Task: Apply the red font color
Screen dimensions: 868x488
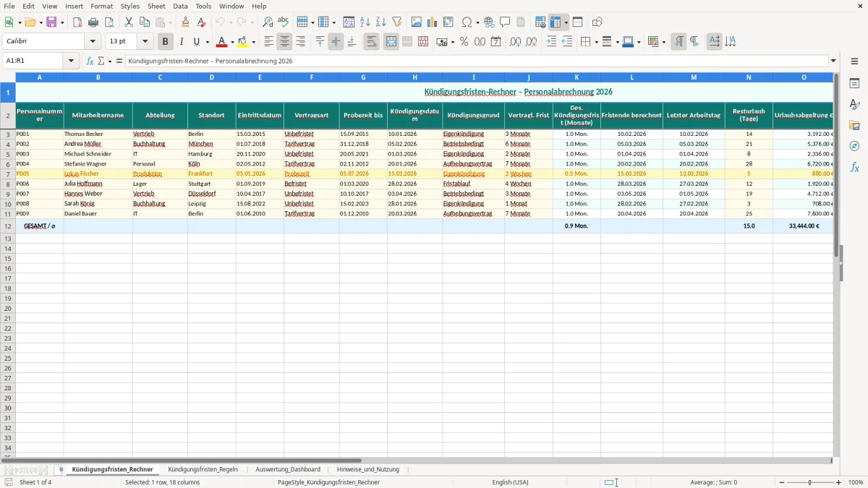Action: point(222,42)
